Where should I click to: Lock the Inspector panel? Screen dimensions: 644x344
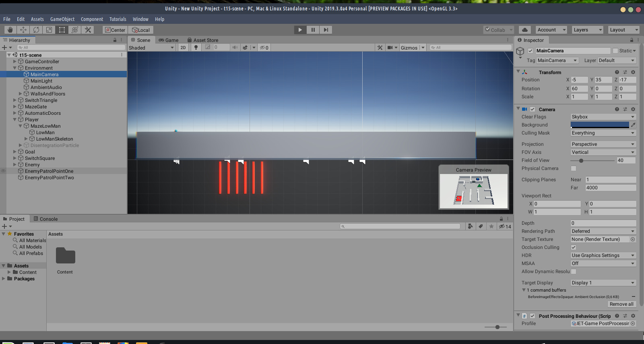pyautogui.click(x=632, y=40)
